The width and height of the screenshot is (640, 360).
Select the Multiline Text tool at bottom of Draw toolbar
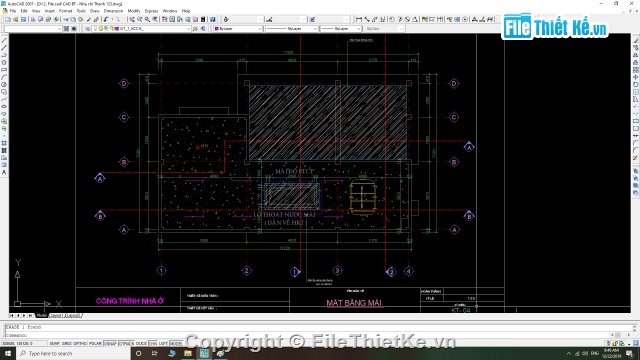click(4, 172)
